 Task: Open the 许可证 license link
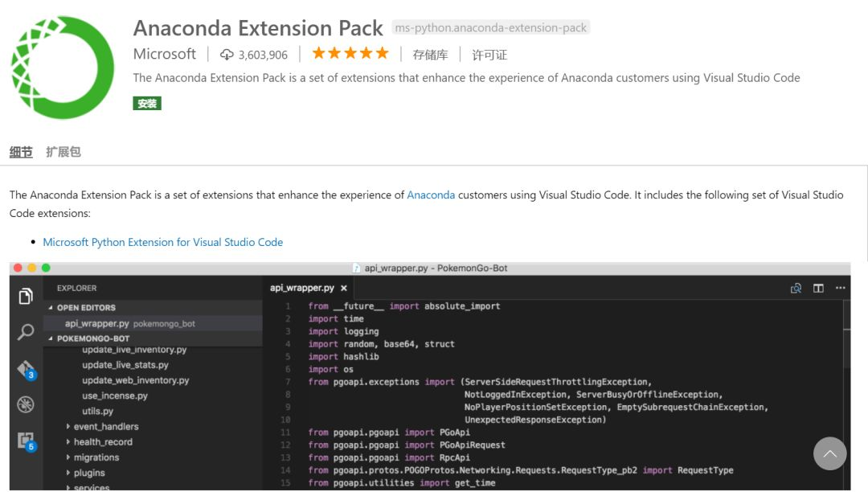pyautogui.click(x=489, y=55)
